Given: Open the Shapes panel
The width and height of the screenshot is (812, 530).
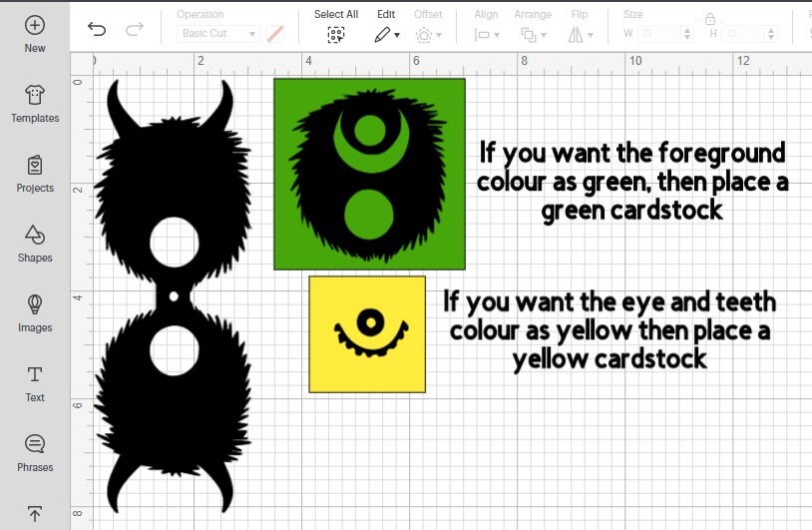Looking at the screenshot, I should pyautogui.click(x=35, y=244).
